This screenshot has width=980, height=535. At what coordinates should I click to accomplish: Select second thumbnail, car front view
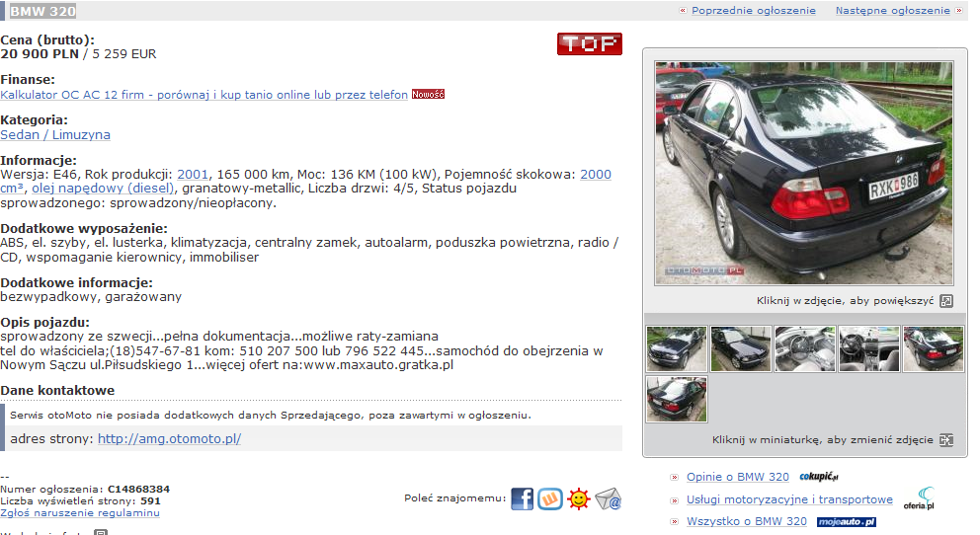click(741, 349)
